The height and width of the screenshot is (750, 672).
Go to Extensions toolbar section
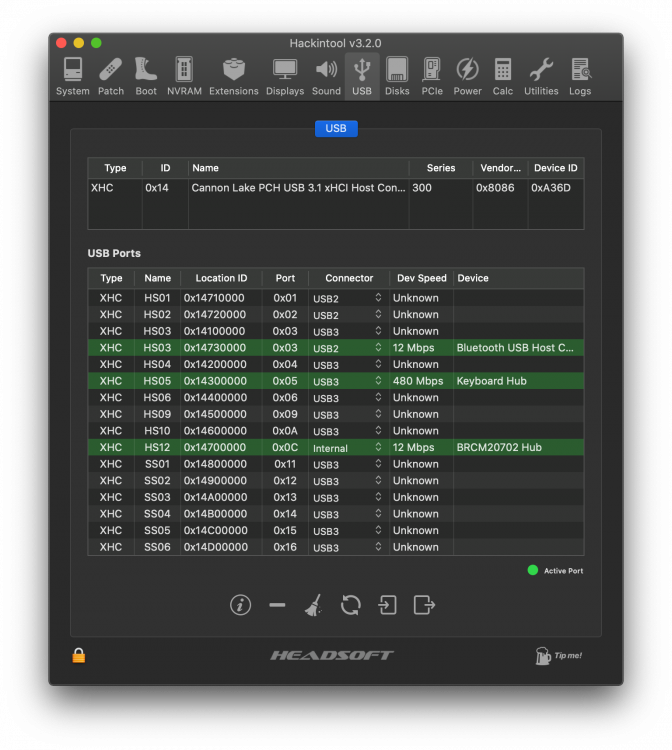[x=233, y=77]
